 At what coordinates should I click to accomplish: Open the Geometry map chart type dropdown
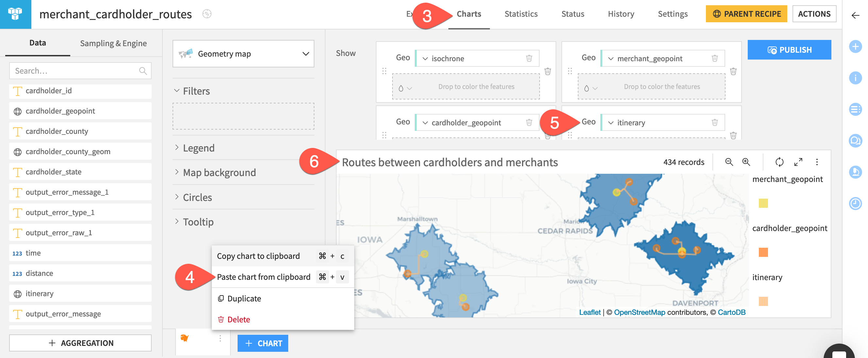coord(243,54)
